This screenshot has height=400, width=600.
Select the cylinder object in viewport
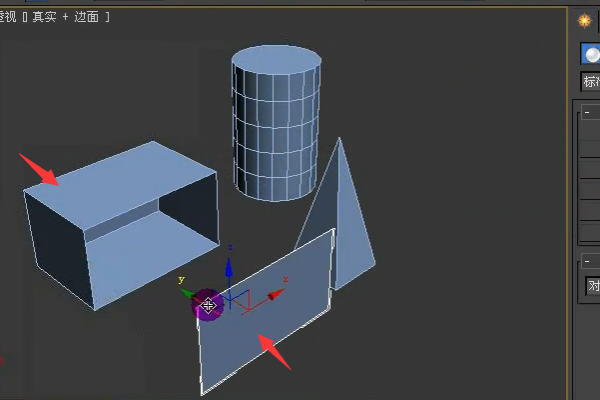[276, 123]
